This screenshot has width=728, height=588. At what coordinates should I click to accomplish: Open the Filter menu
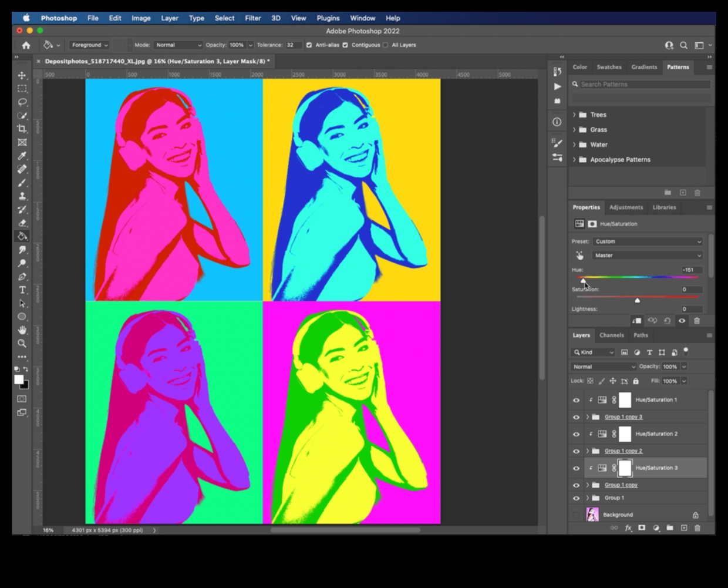[252, 18]
